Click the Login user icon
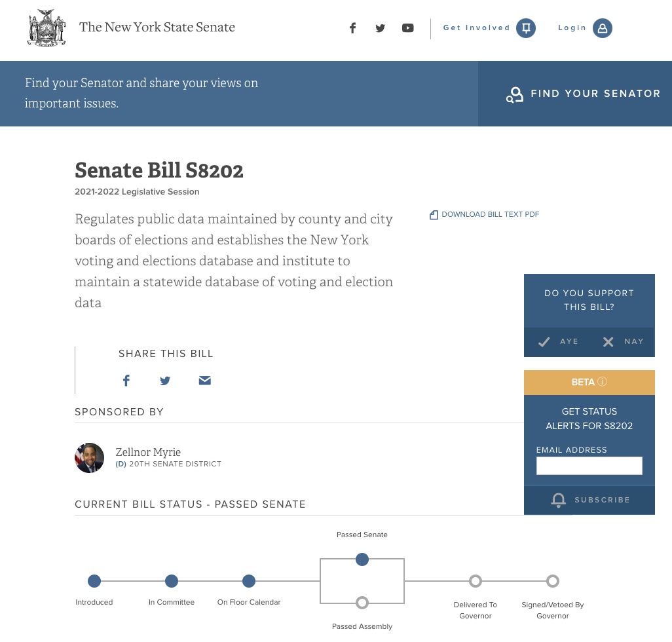 pyautogui.click(x=602, y=28)
